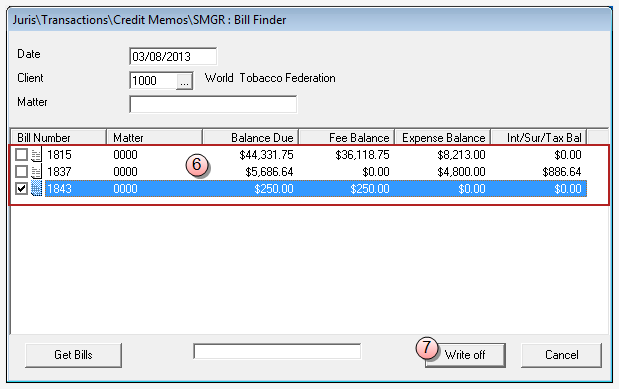The height and width of the screenshot is (389, 619).
Task: Click the 0000 matter cell for bill 1837
Action: pos(125,172)
